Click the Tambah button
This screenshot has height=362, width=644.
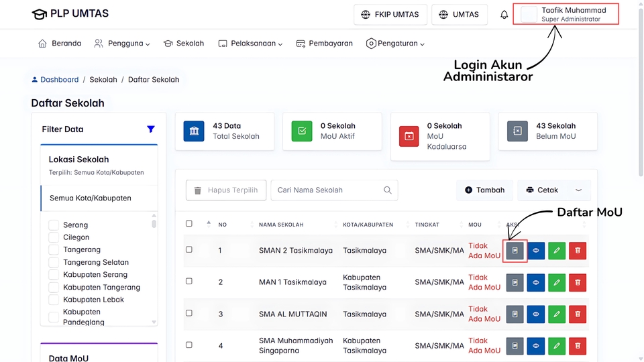(484, 190)
